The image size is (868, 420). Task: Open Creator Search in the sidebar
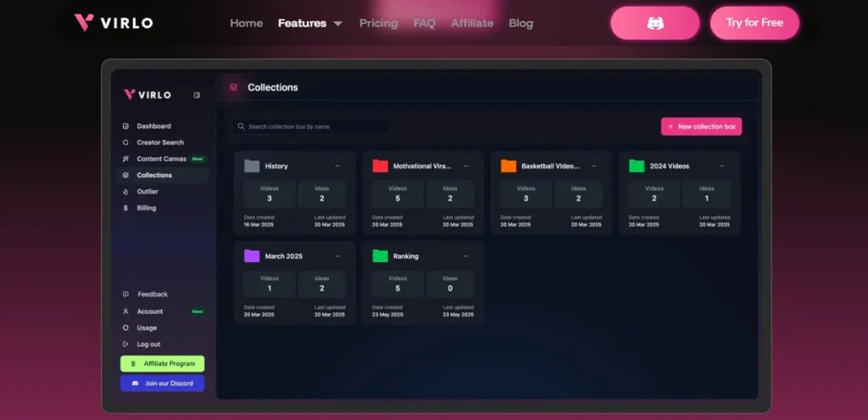tap(162, 143)
